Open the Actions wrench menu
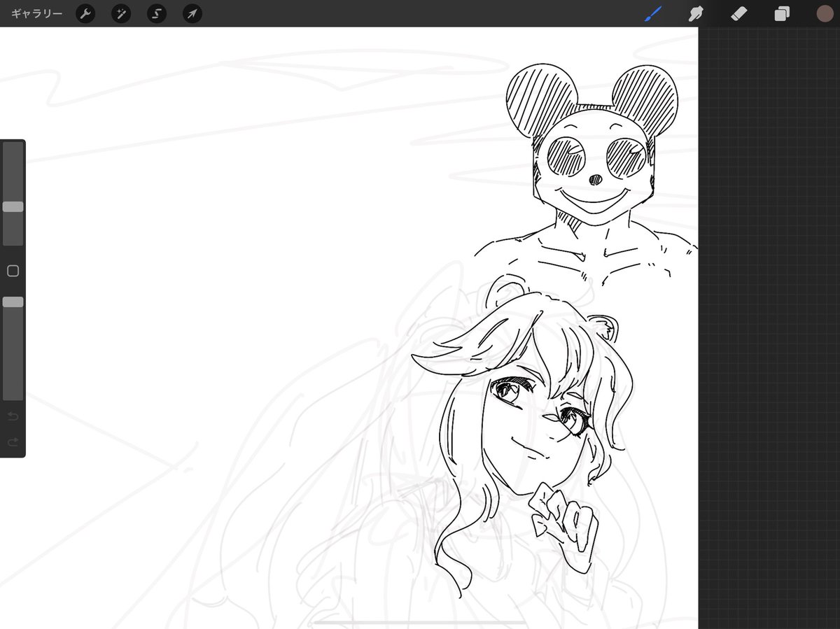The image size is (840, 629). point(85,13)
